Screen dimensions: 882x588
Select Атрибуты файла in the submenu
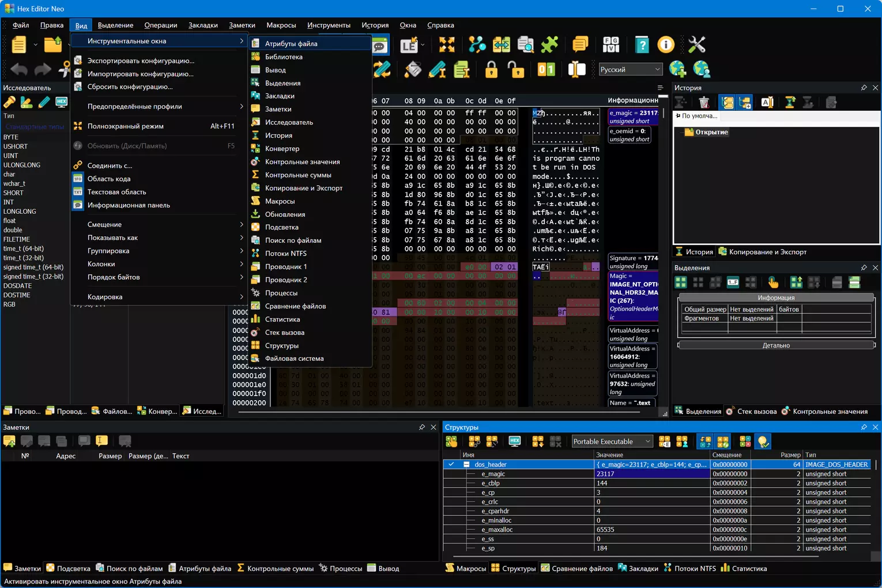[x=310, y=43]
